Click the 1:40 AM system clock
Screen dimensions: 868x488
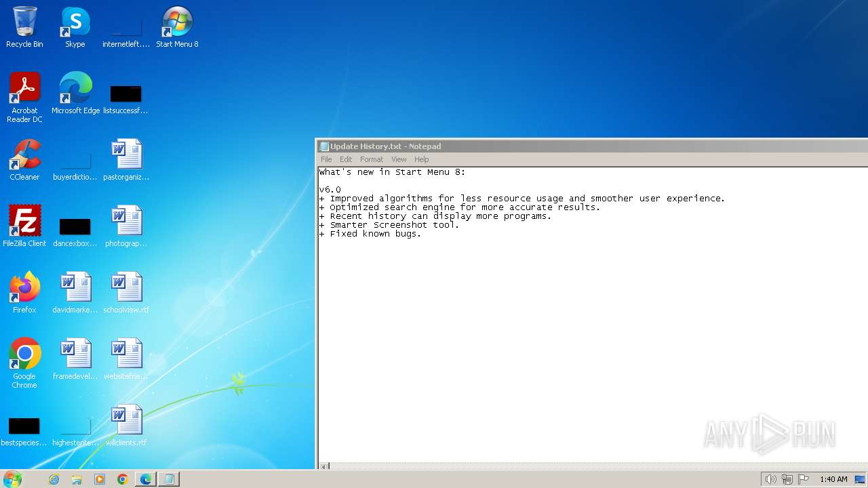(x=833, y=479)
